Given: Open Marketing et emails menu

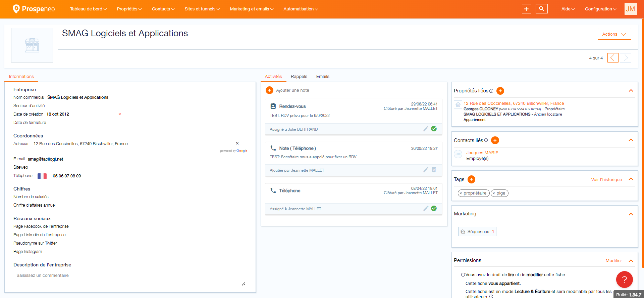Looking at the screenshot, I should 252,9.
